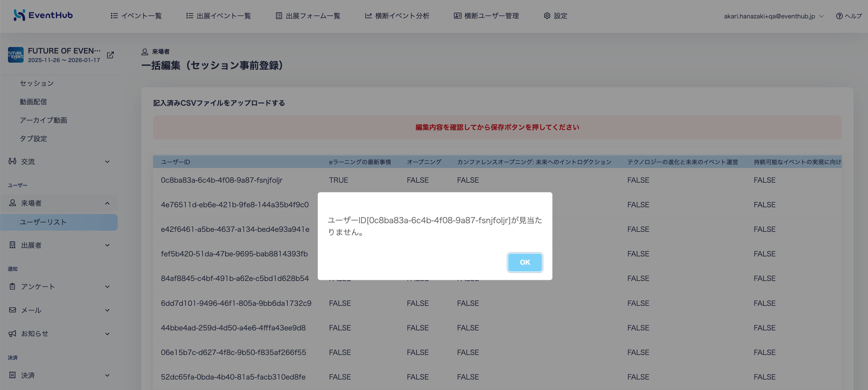
Task: Click the 決済 receipt icon
Action: 13,375
